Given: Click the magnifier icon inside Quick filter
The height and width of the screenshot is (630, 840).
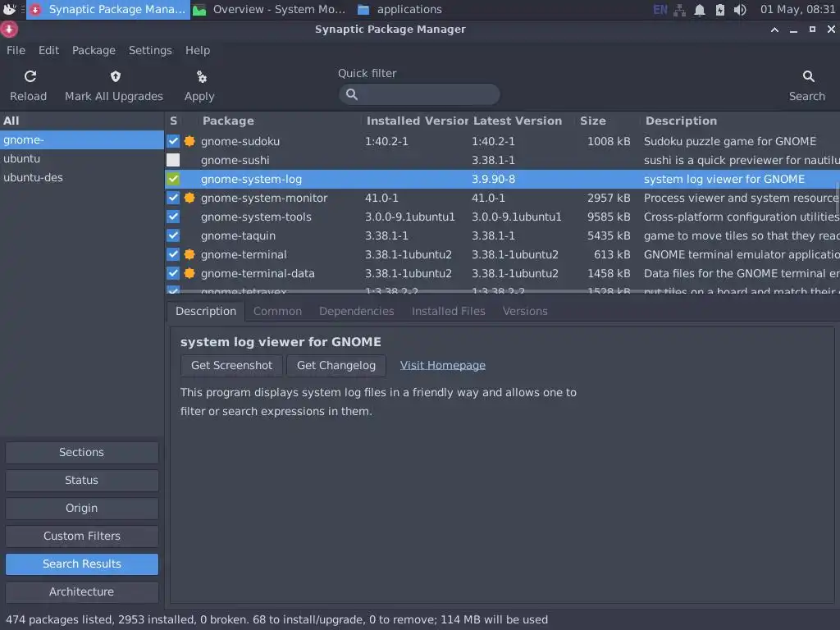Looking at the screenshot, I should pyautogui.click(x=351, y=94).
